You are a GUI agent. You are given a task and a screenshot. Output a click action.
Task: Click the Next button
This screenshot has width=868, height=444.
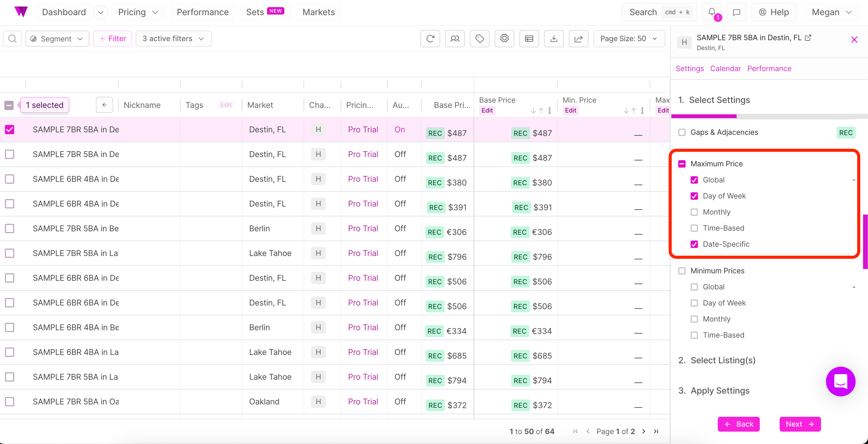(800, 424)
